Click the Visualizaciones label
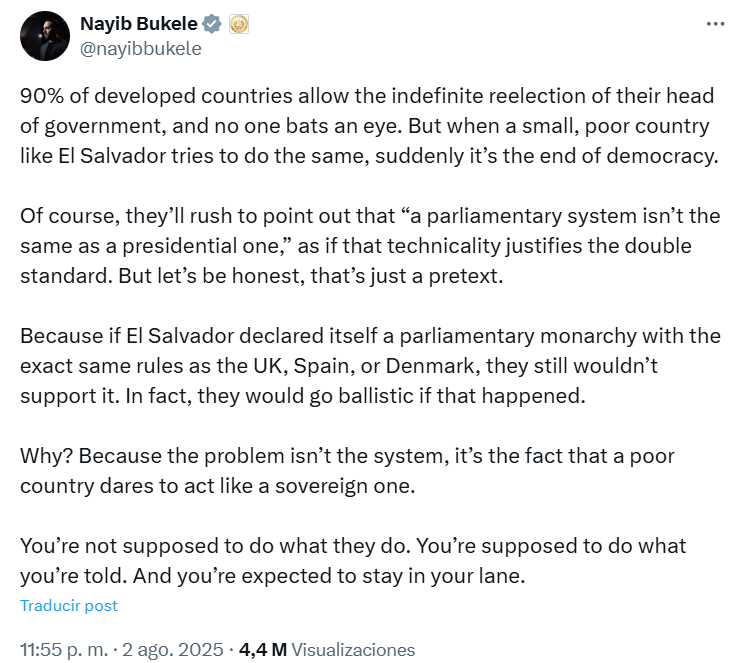742x663 pixels. pos(353,649)
